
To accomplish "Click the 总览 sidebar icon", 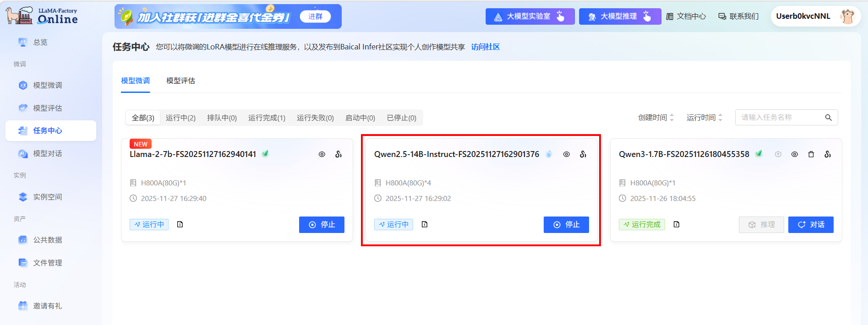I will pyautogui.click(x=22, y=42).
